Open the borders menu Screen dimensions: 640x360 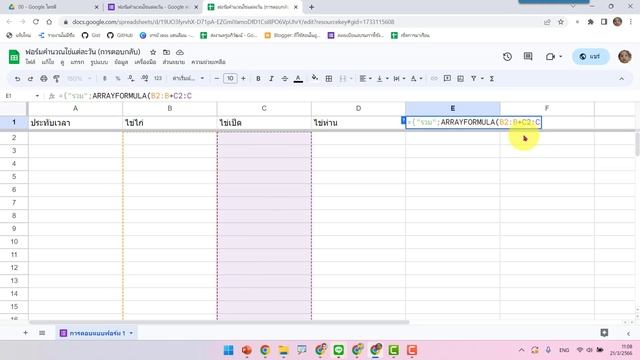329,78
